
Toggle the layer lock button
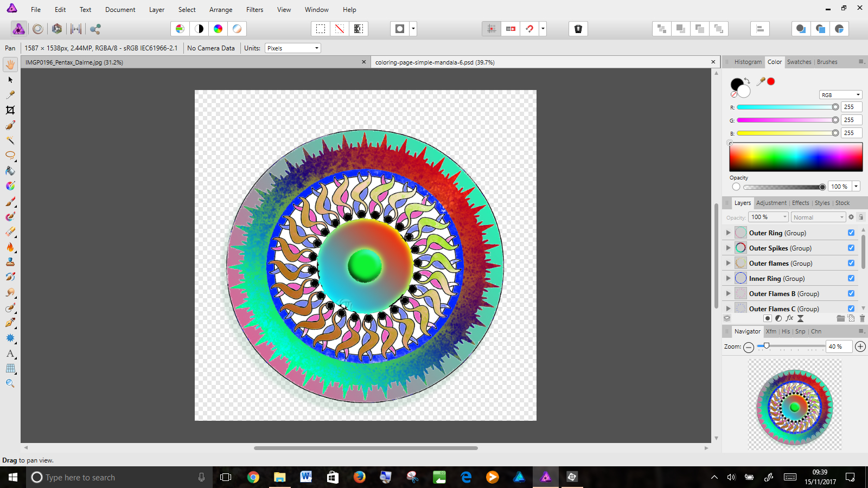pyautogui.click(x=861, y=217)
